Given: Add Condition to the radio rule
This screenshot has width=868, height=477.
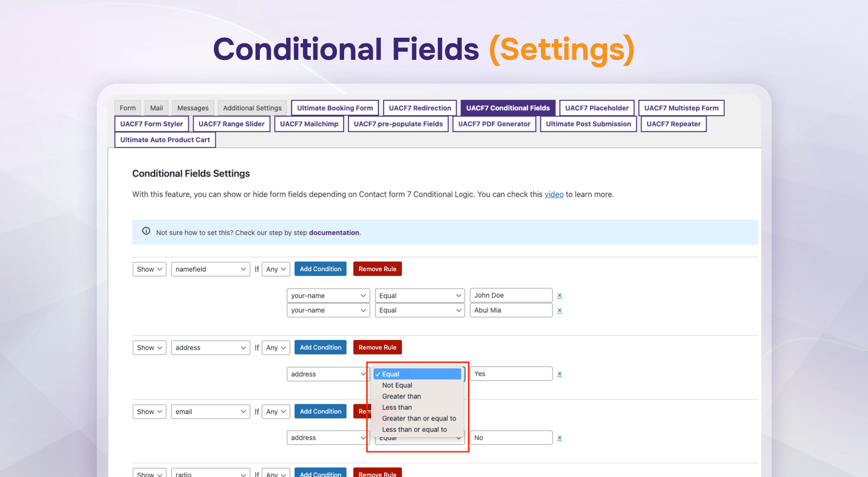Looking at the screenshot, I should click(x=320, y=473).
